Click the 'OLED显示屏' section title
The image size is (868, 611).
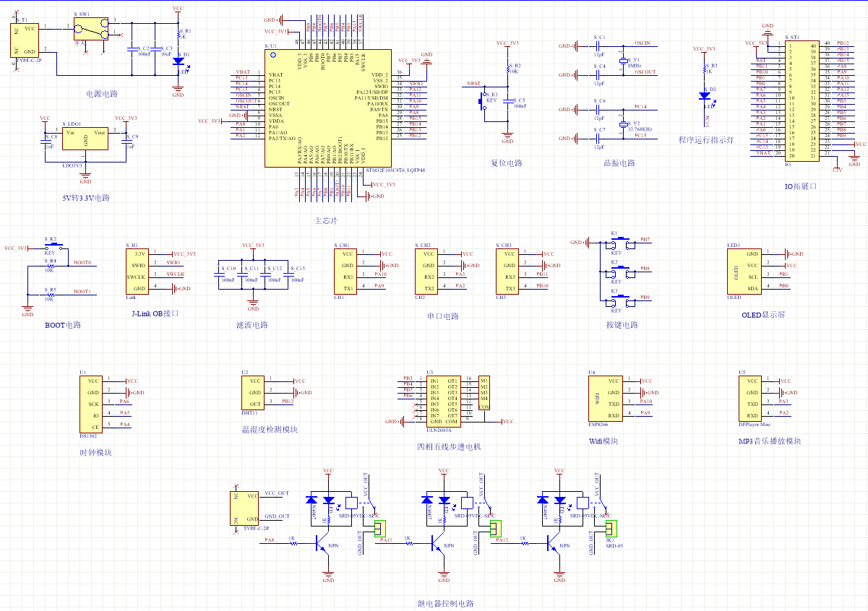pos(763,316)
